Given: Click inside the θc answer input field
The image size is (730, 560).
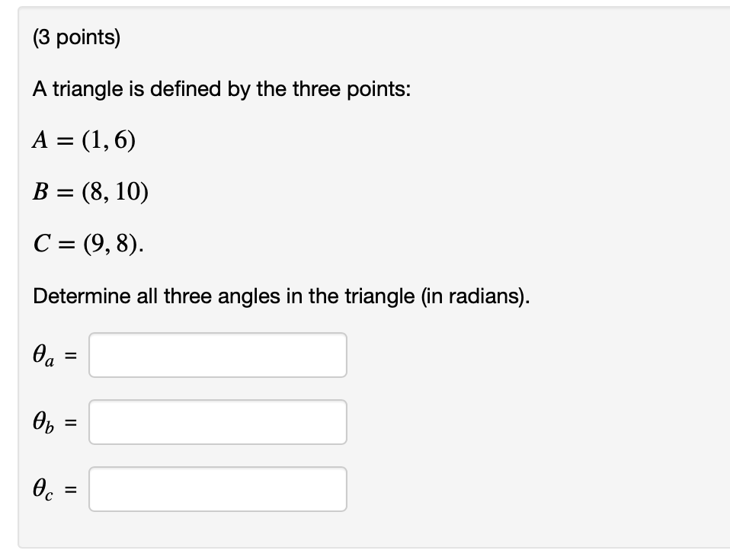Looking at the screenshot, I should [x=218, y=488].
